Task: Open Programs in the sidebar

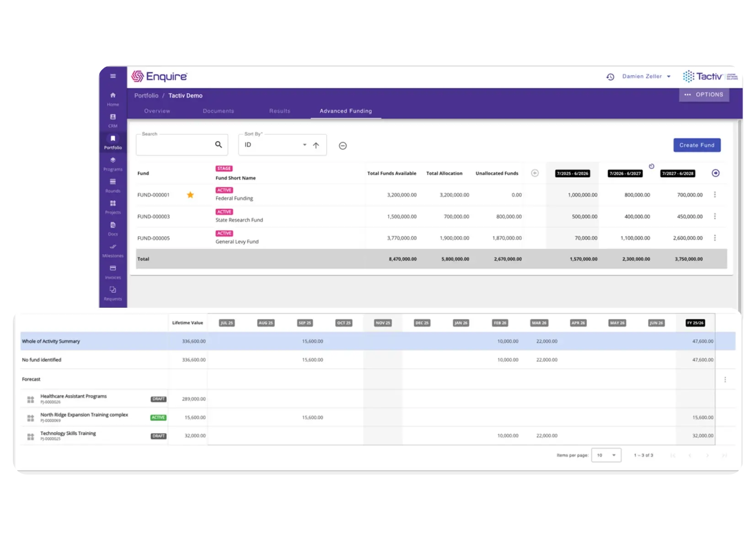Action: 113,164
